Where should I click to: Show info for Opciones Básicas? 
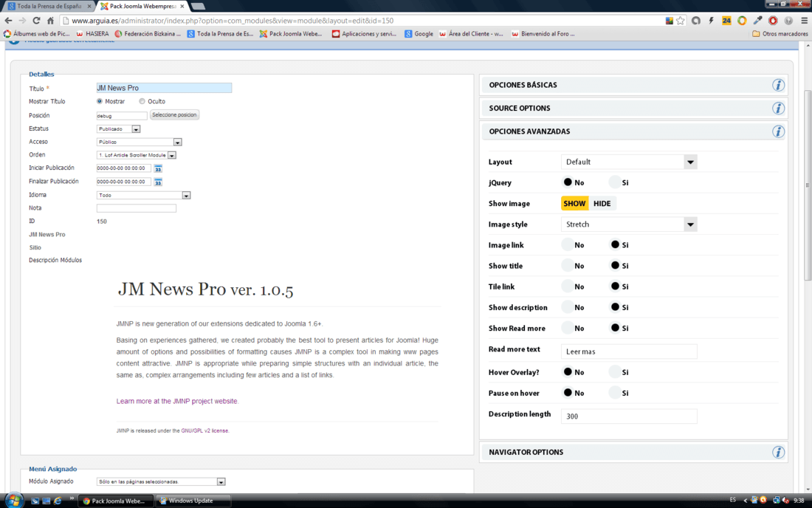[x=778, y=85]
